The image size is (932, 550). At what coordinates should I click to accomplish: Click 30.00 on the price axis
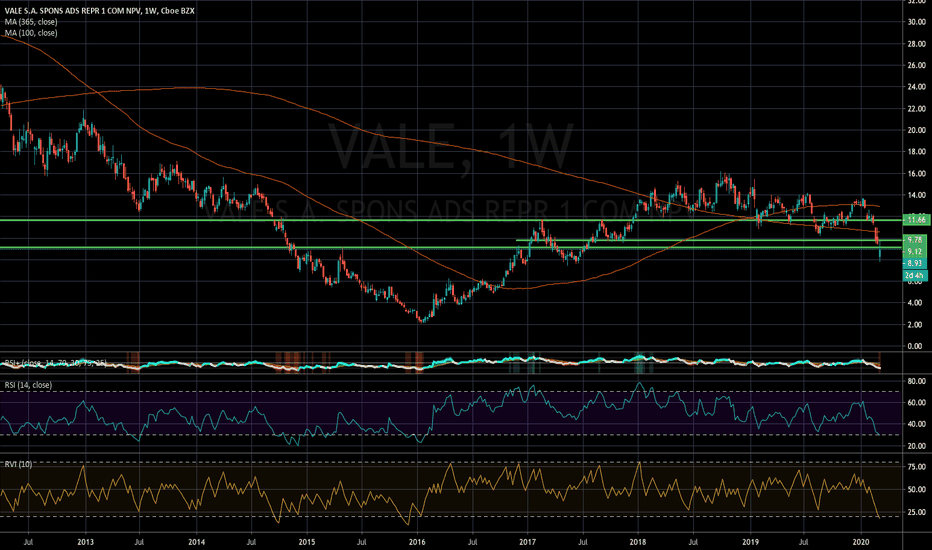pos(917,22)
